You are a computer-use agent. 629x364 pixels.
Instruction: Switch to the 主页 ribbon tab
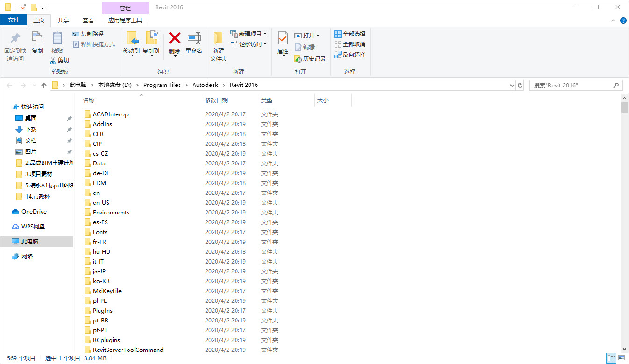(39, 20)
